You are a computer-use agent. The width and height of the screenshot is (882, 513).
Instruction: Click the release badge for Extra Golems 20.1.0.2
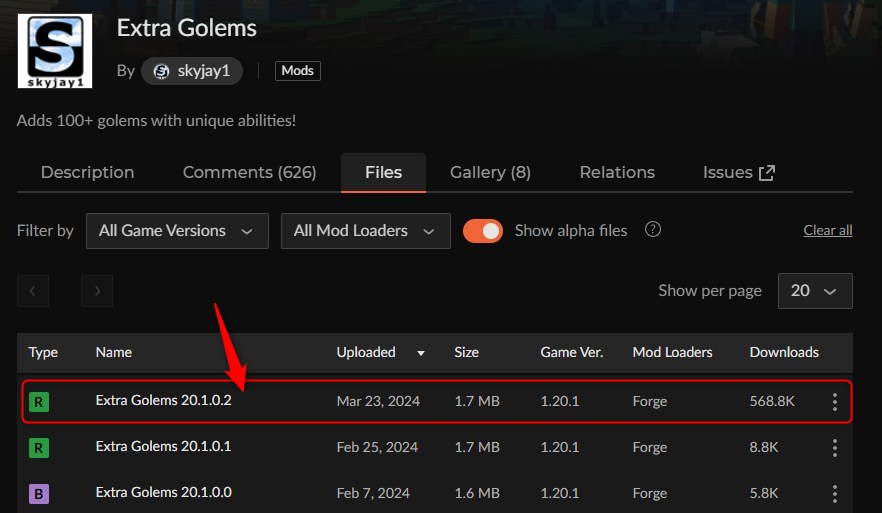39,402
